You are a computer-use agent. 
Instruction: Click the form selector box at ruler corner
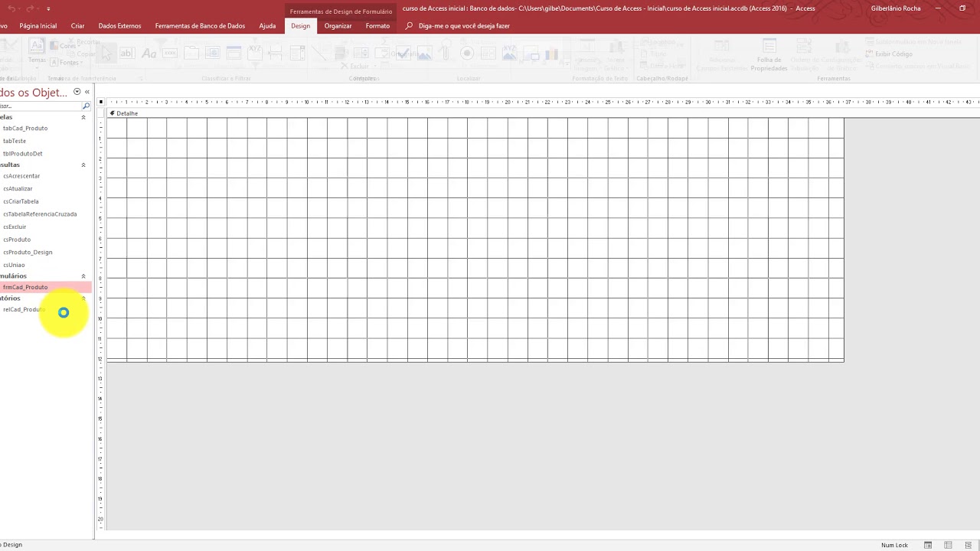(x=100, y=102)
